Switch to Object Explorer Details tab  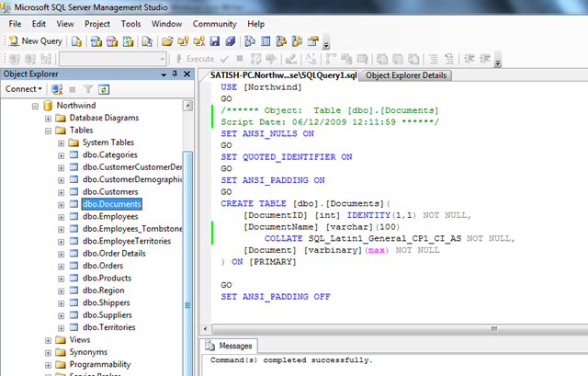pos(406,75)
